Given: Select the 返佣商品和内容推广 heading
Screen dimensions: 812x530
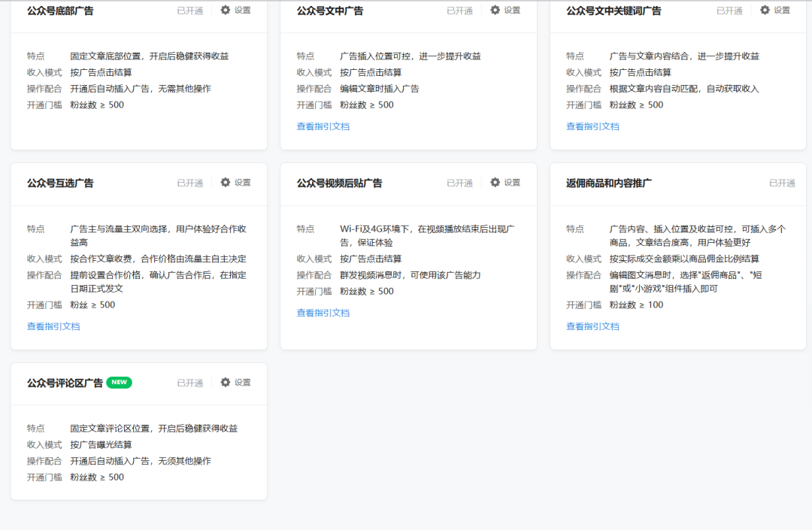Looking at the screenshot, I should coord(608,183).
